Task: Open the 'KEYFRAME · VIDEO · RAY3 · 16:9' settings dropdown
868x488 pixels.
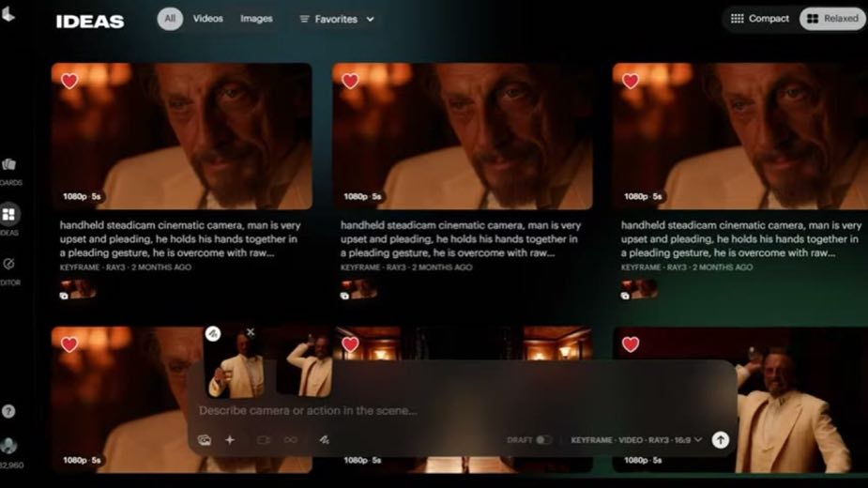Action: [x=636, y=440]
